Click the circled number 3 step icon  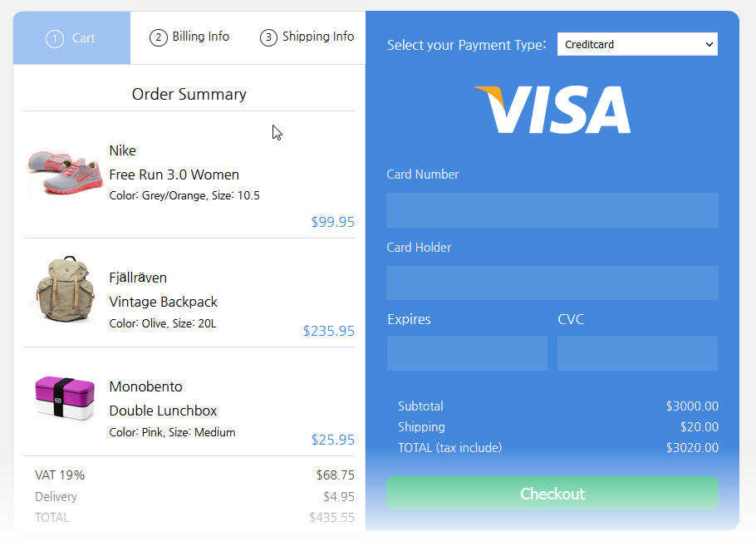(268, 37)
